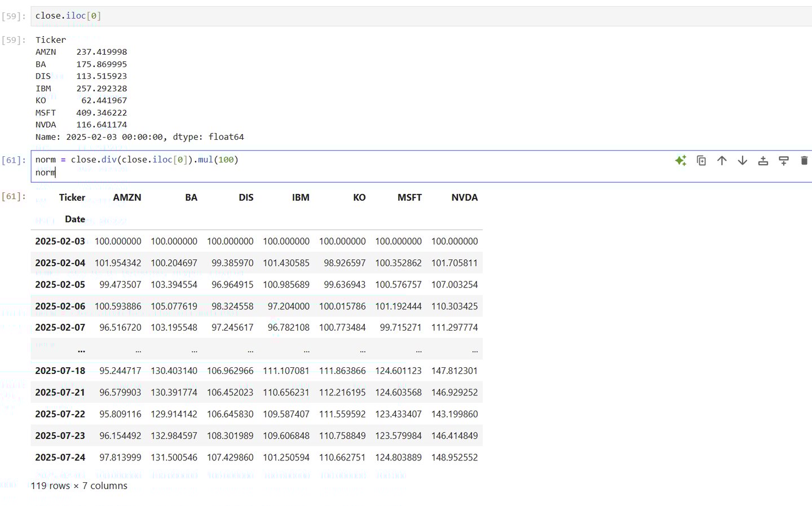Insert a cell below with the toolbar icon

pos(784,161)
